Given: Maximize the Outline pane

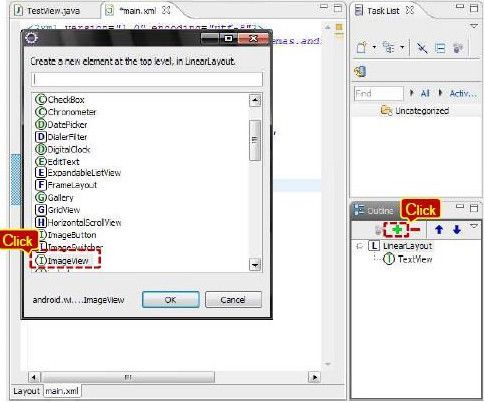Looking at the screenshot, I should pos(474,208).
